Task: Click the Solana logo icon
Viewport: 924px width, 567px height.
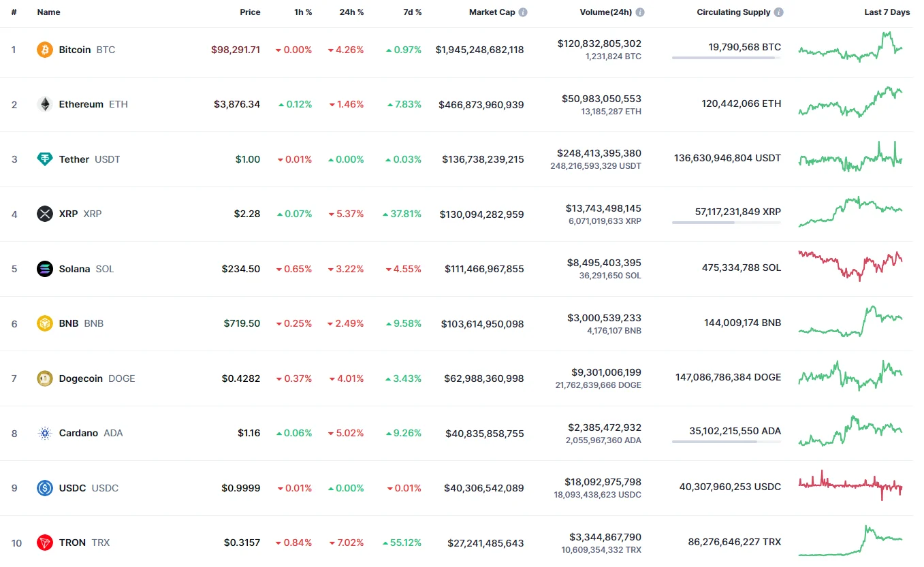Action: pos(44,269)
